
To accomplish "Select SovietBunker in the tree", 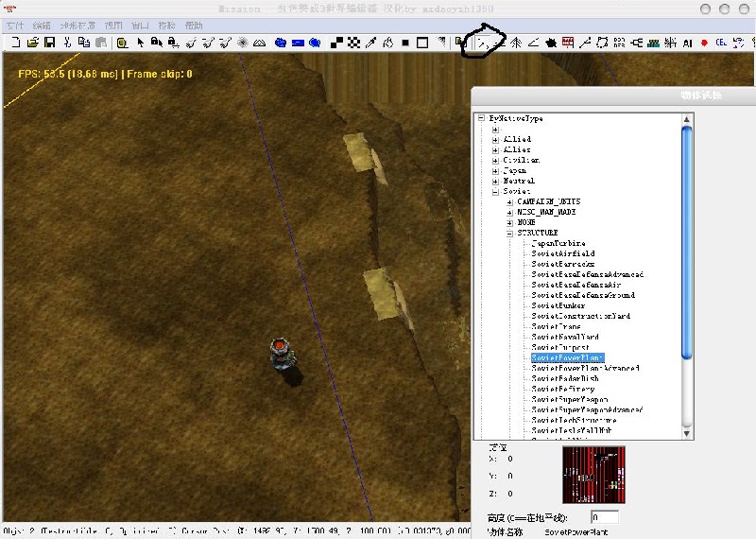I will coord(558,305).
